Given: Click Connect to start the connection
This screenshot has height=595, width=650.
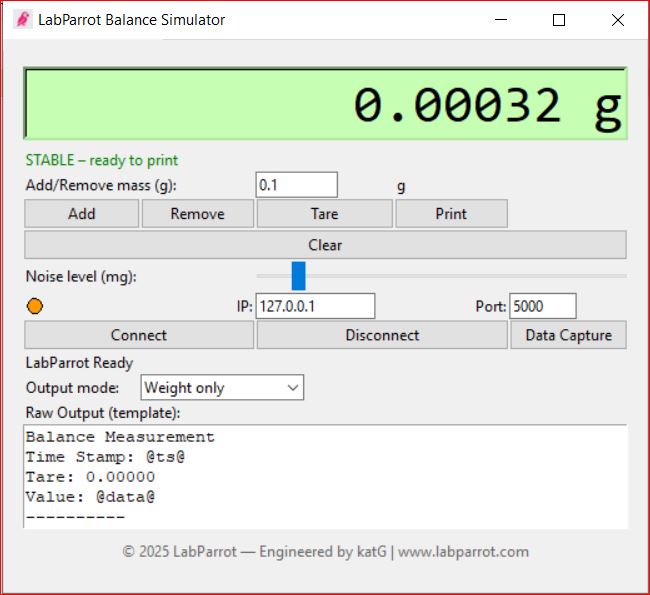Looking at the screenshot, I should (139, 335).
